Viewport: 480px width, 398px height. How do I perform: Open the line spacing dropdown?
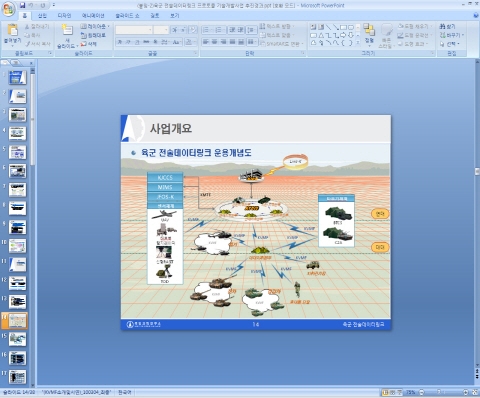[252, 30]
